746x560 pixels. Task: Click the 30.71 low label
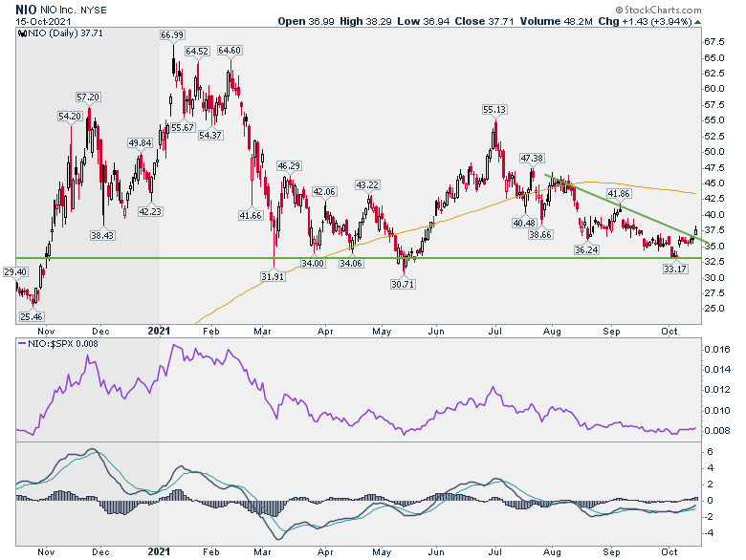pos(403,285)
